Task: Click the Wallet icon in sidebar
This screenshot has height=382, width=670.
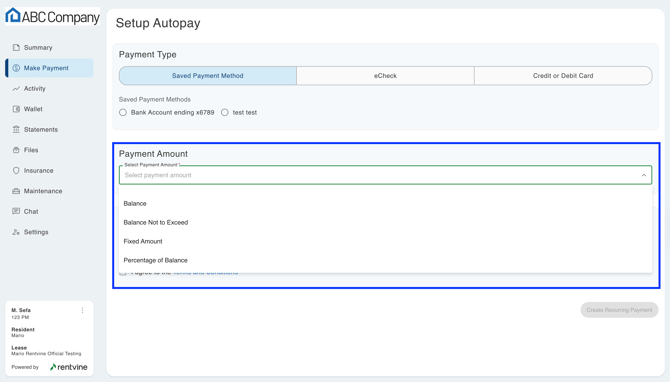Action: coord(16,109)
